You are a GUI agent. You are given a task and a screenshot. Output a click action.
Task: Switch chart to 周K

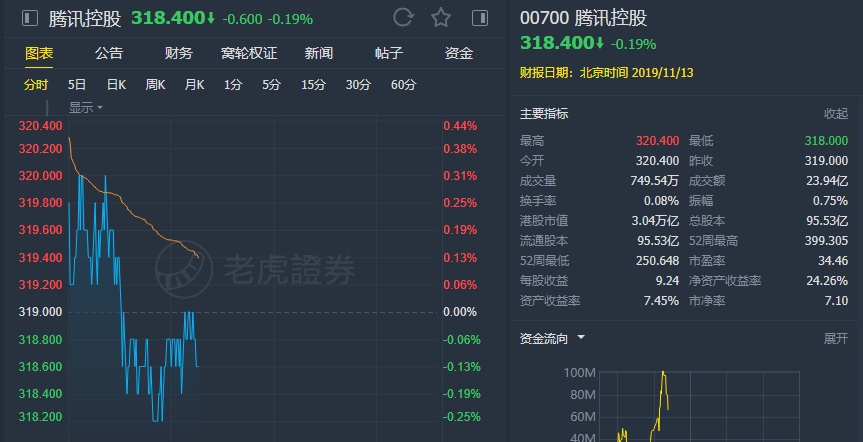tap(155, 85)
